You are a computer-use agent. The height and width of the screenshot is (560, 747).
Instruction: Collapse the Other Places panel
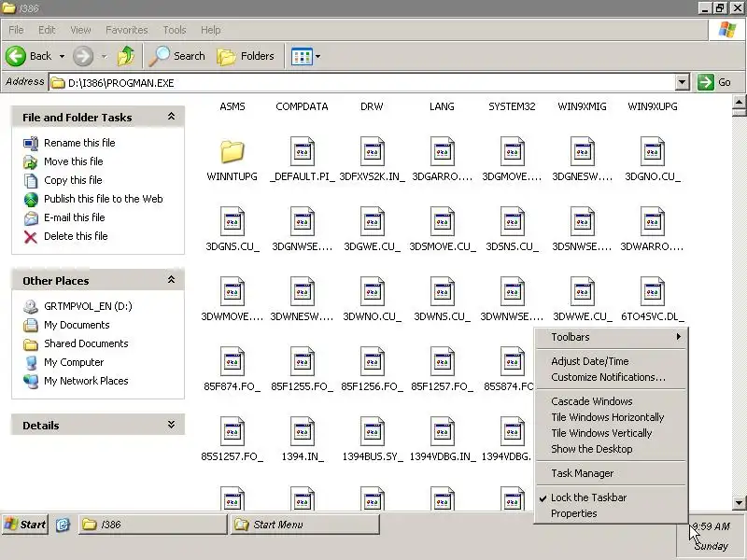coord(171,280)
